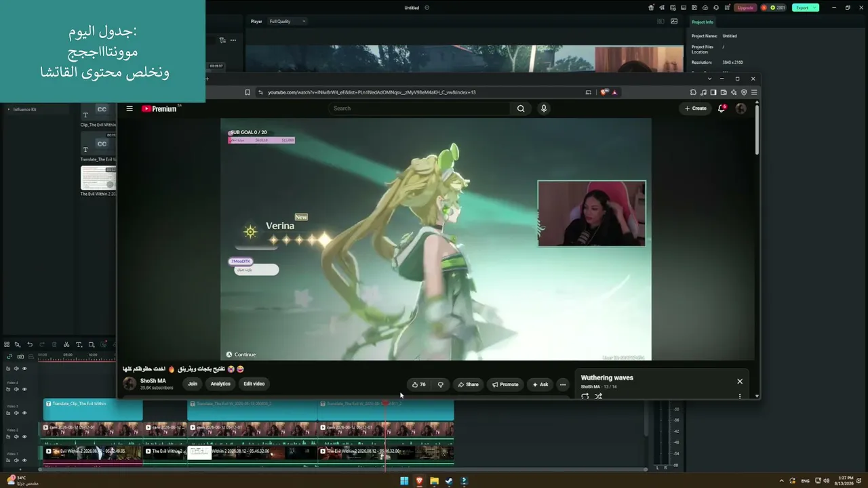Open the browser extensions puzzle icon

pyautogui.click(x=693, y=92)
